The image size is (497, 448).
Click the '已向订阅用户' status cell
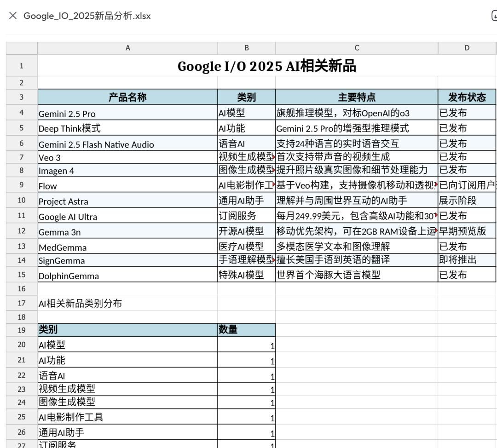coord(467,185)
